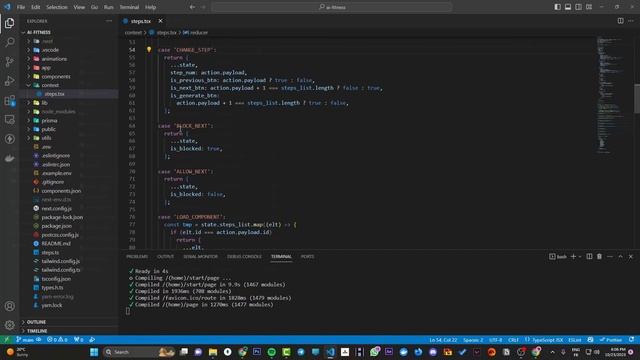Add a new terminal with plus icon

point(573,256)
